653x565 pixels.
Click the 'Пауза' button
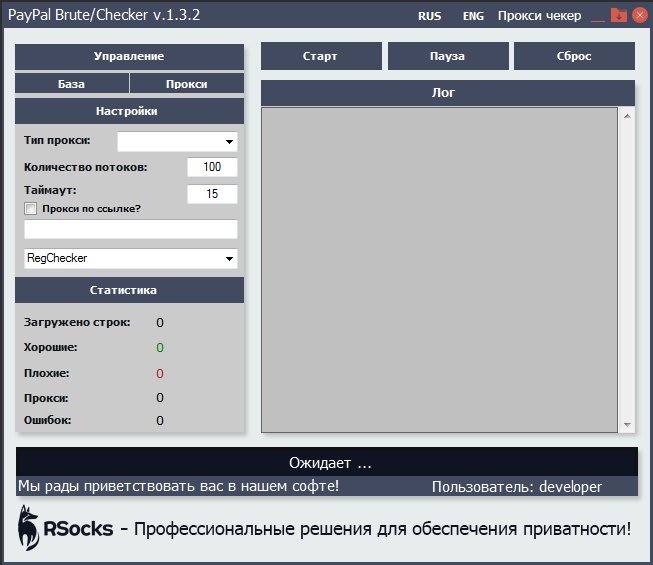tap(448, 56)
